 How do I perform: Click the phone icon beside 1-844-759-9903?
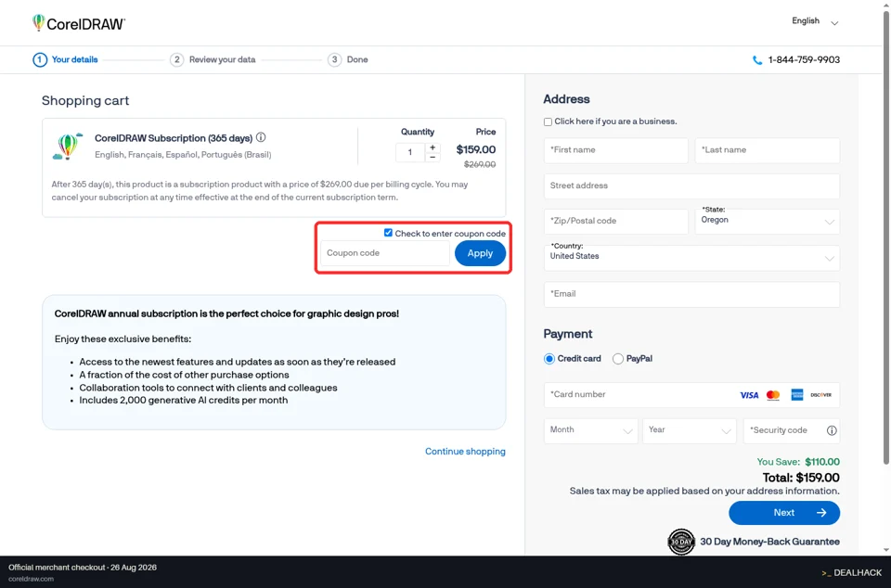(x=757, y=60)
